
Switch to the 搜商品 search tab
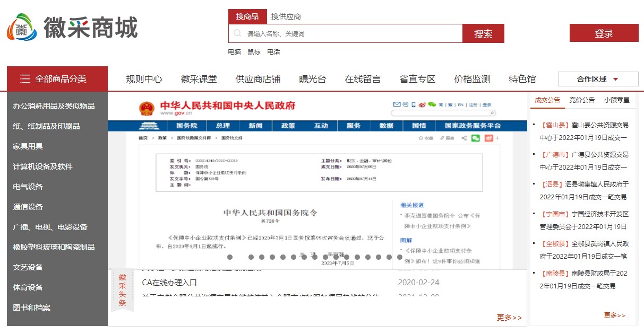pyautogui.click(x=247, y=16)
